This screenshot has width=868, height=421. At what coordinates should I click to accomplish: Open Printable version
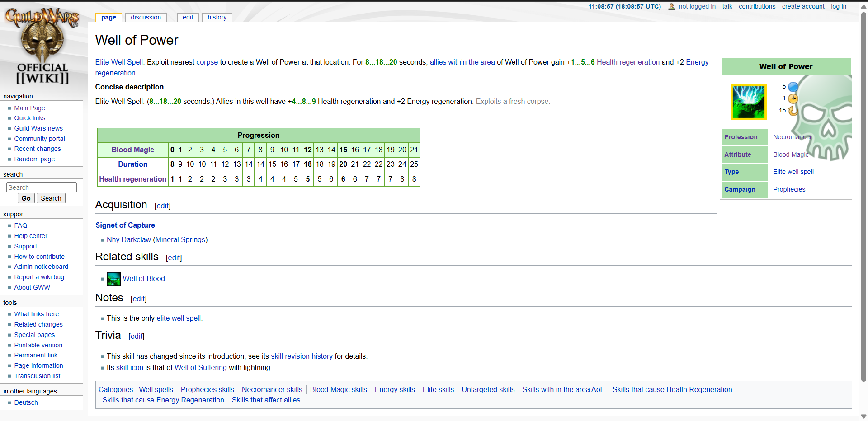click(38, 345)
